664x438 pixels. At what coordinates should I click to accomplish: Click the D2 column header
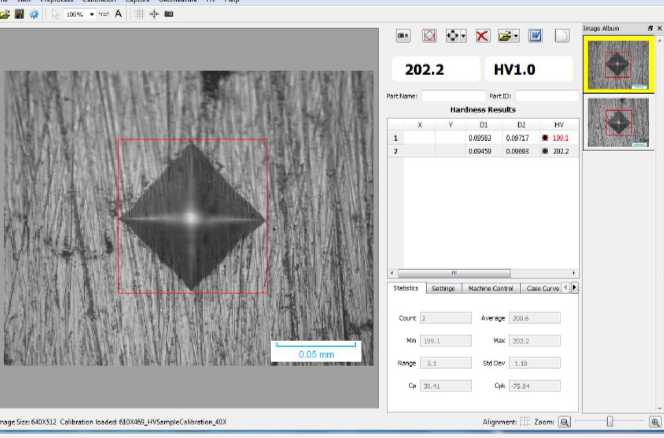pyautogui.click(x=521, y=125)
